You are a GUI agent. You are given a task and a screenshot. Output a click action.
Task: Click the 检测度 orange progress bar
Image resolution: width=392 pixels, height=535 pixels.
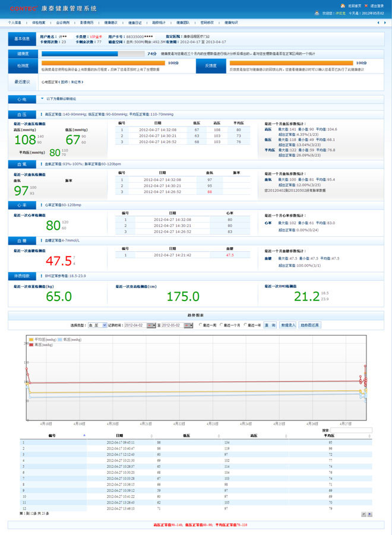coord(103,63)
